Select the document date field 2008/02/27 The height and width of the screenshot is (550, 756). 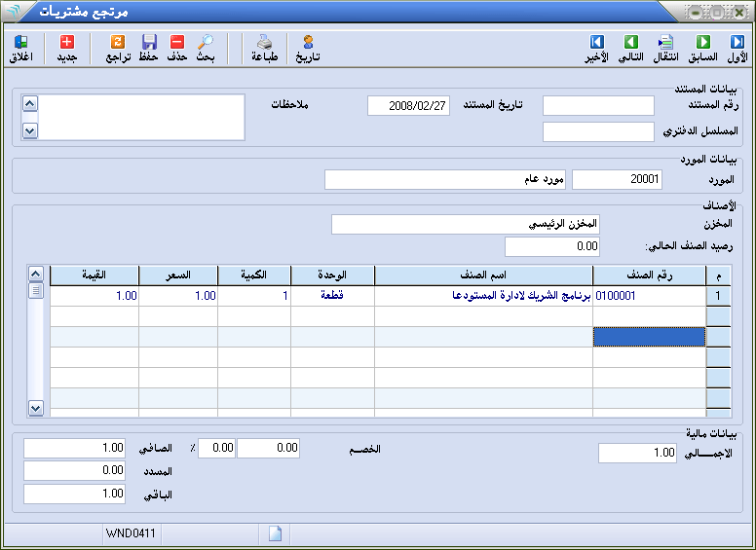[409, 106]
